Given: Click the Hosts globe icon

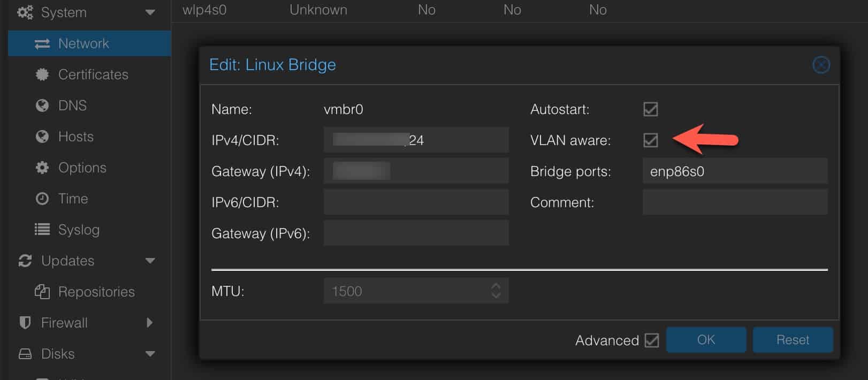Looking at the screenshot, I should tap(42, 136).
